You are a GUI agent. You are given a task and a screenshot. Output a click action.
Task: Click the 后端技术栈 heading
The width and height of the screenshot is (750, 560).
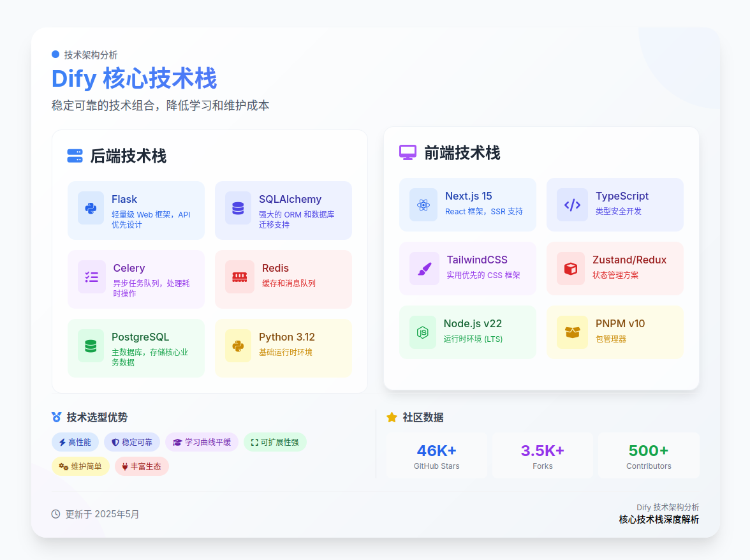128,156
